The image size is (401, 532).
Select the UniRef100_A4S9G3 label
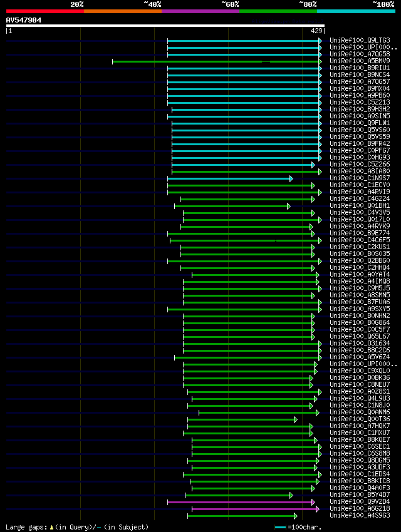(360, 516)
